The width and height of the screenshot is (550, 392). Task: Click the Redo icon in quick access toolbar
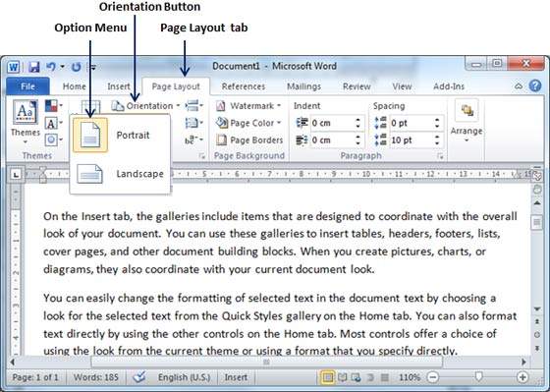coord(77,67)
